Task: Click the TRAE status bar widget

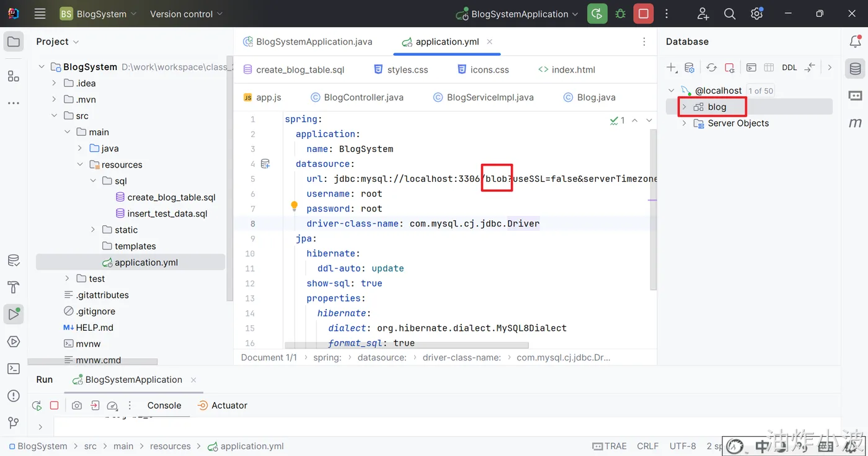Action: tap(609, 446)
